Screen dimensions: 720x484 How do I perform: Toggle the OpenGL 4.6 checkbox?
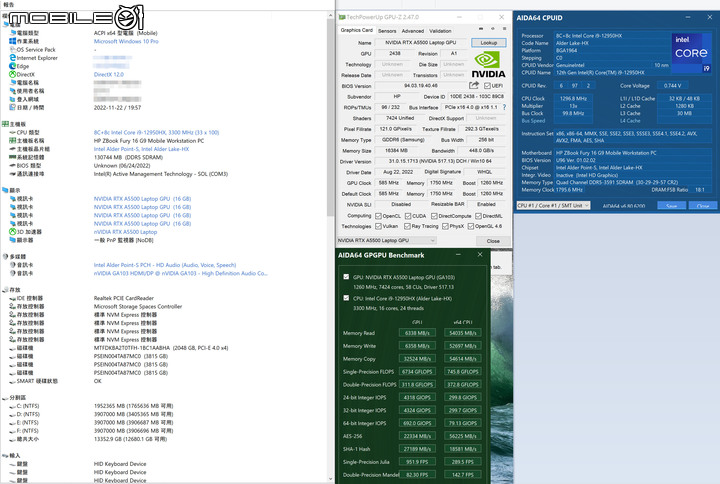471,226
